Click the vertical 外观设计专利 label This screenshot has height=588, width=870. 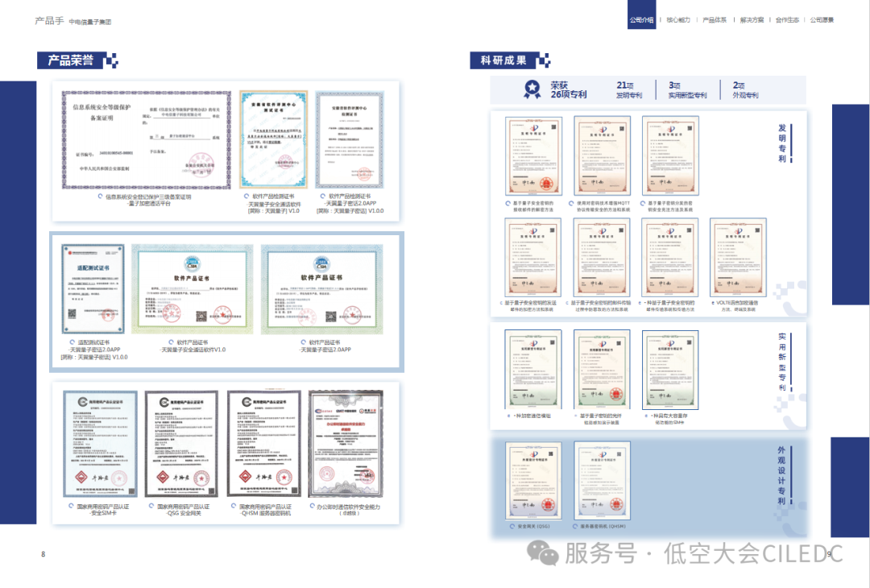[781, 475]
